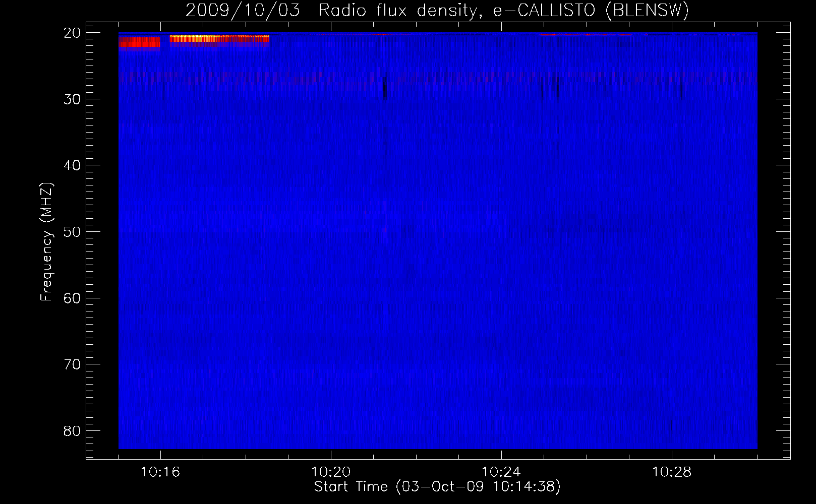The image size is (816, 504).
Task: Click the 20 MHz frequency label
Action: tap(72, 33)
